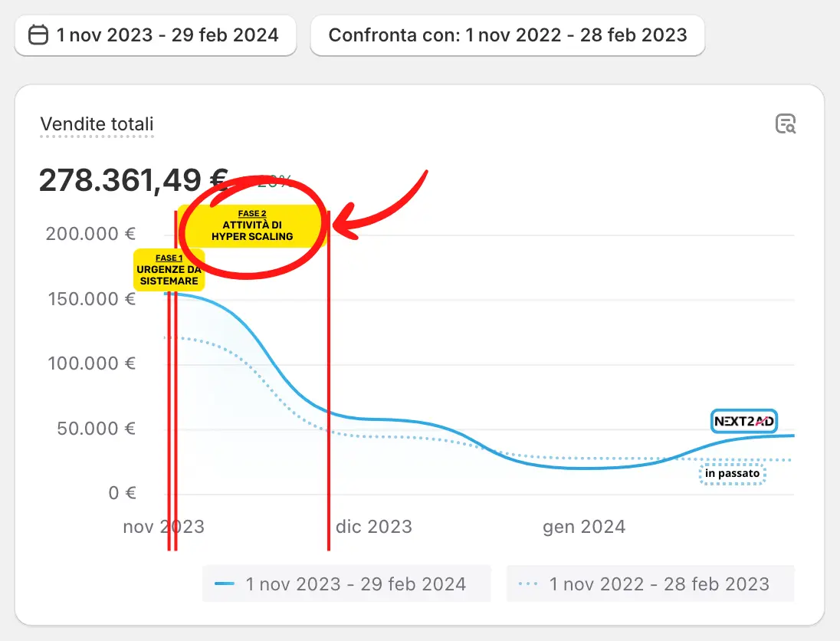Toggle current period legend 1 nov 2023 - 29 feb 2024
This screenshot has height=641, width=840.
click(346, 584)
